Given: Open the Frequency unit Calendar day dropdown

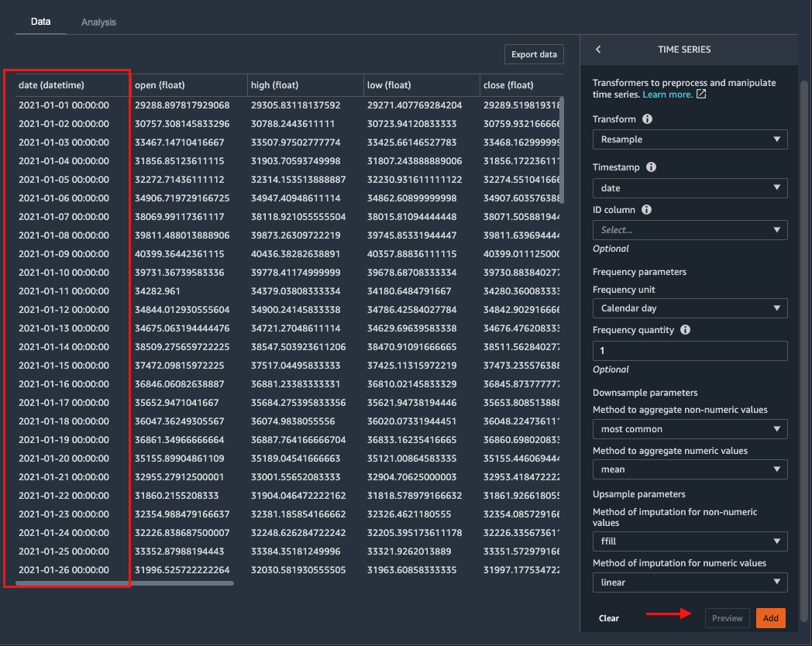Looking at the screenshot, I should pos(690,308).
